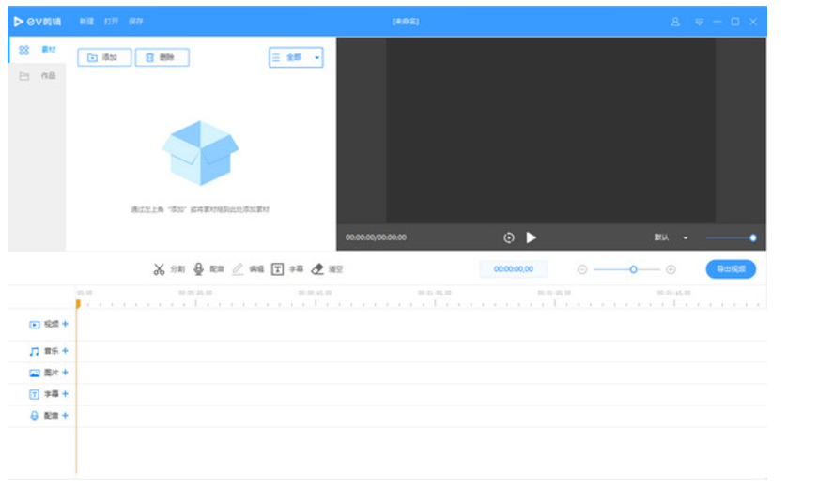The width and height of the screenshot is (818, 504).
Task: Click the 添加 add material button
Action: click(104, 57)
